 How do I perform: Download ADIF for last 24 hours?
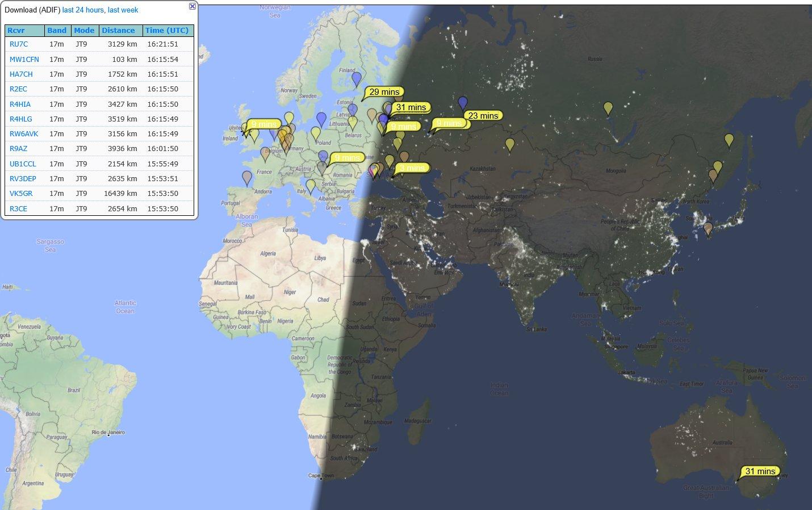tap(83, 10)
